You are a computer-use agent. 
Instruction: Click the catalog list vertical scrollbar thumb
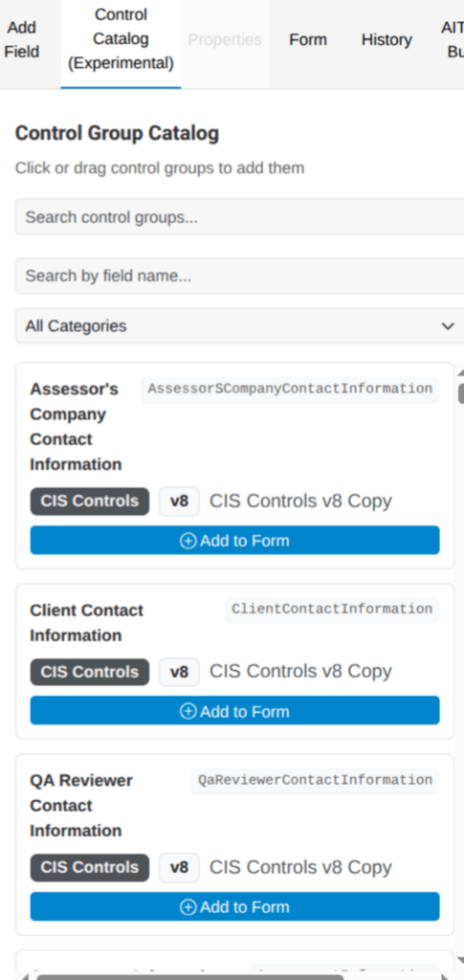click(x=461, y=393)
